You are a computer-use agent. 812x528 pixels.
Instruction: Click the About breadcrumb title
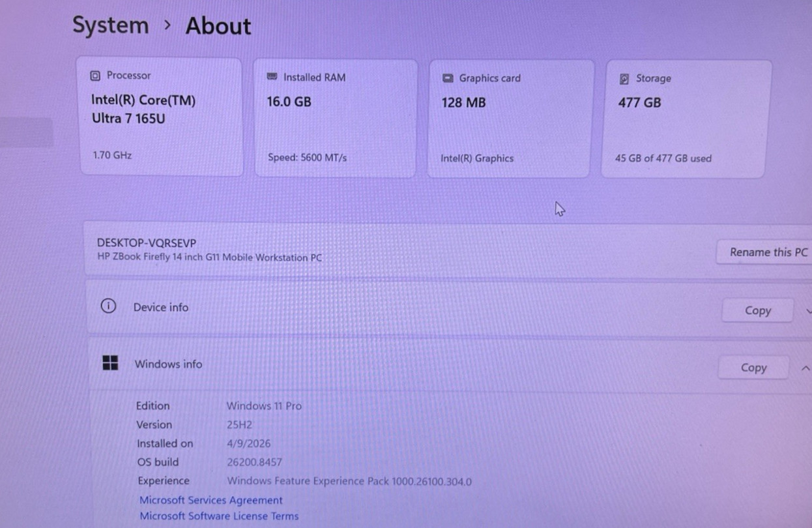pyautogui.click(x=218, y=26)
